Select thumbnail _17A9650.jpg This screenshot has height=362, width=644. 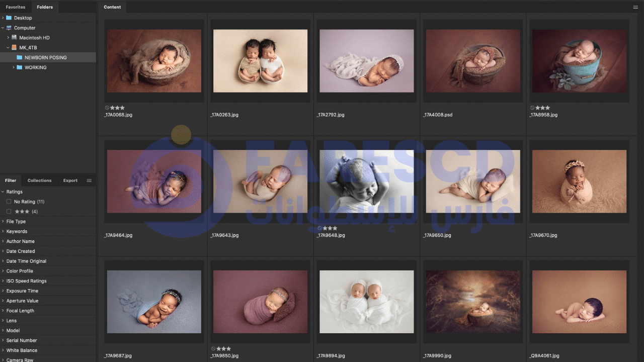473,181
